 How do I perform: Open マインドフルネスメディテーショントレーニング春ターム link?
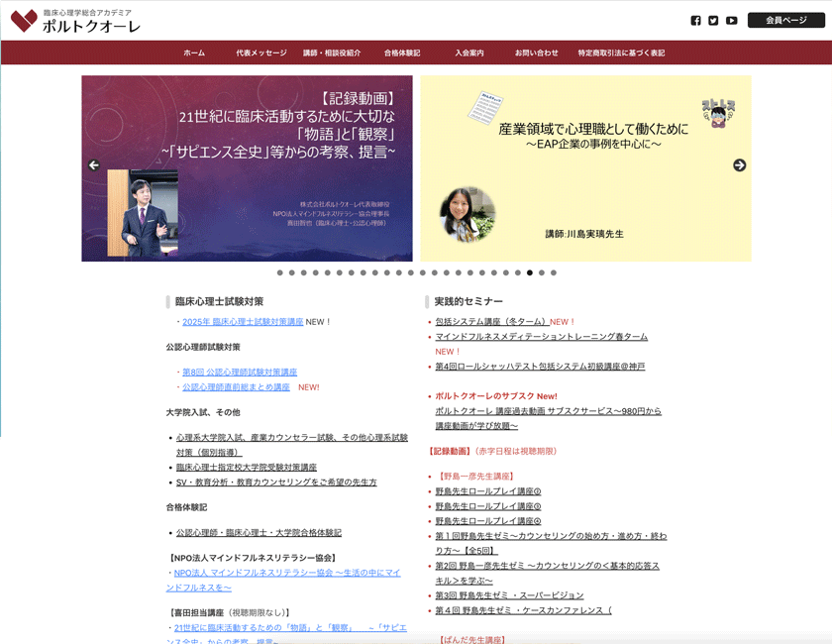[x=541, y=337]
